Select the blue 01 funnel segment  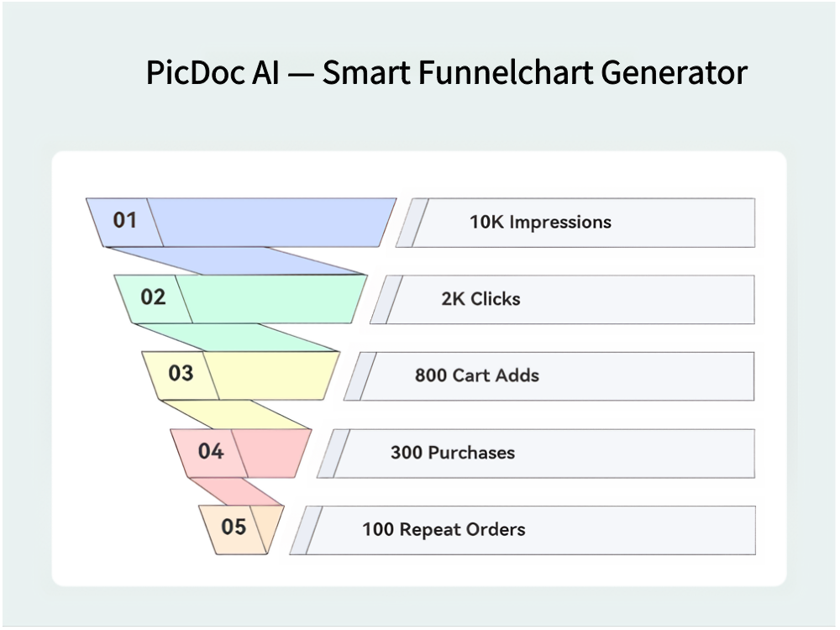tap(252, 222)
